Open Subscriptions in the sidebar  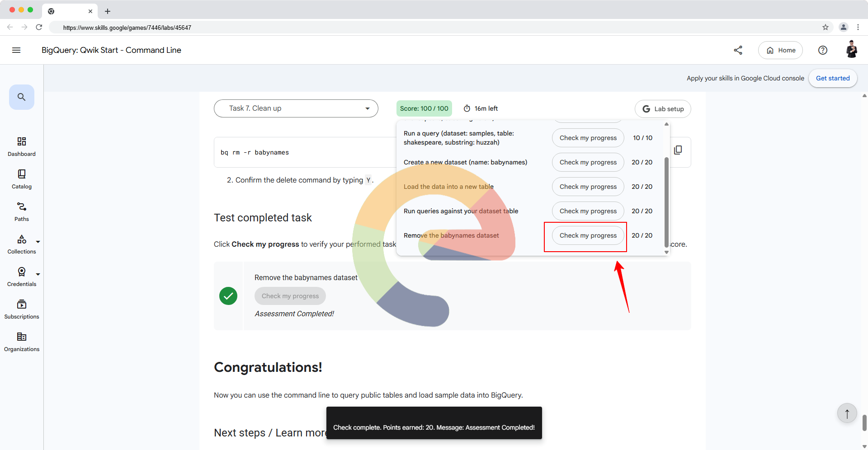[22, 309]
